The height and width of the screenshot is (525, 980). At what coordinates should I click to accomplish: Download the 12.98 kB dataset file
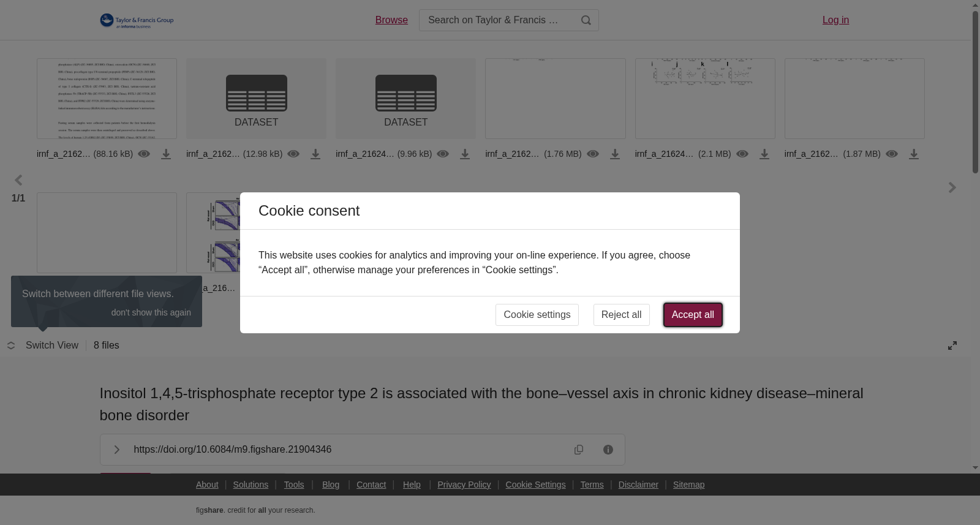(315, 154)
